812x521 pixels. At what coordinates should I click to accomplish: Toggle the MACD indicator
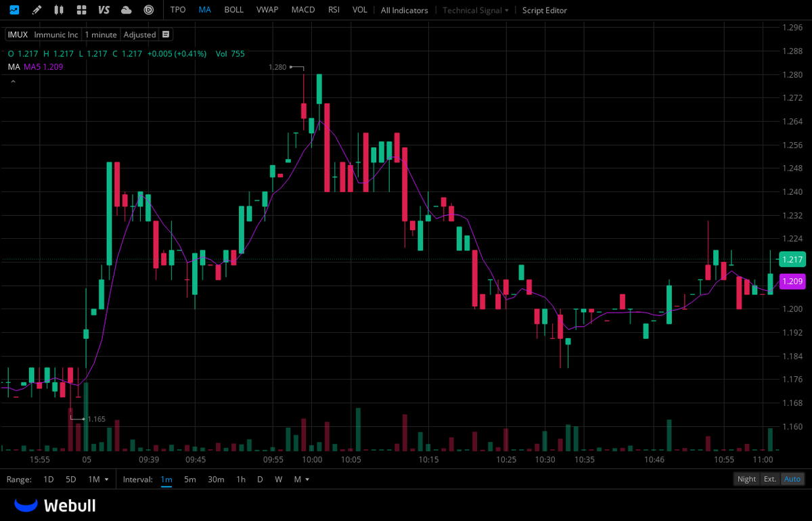tap(303, 10)
